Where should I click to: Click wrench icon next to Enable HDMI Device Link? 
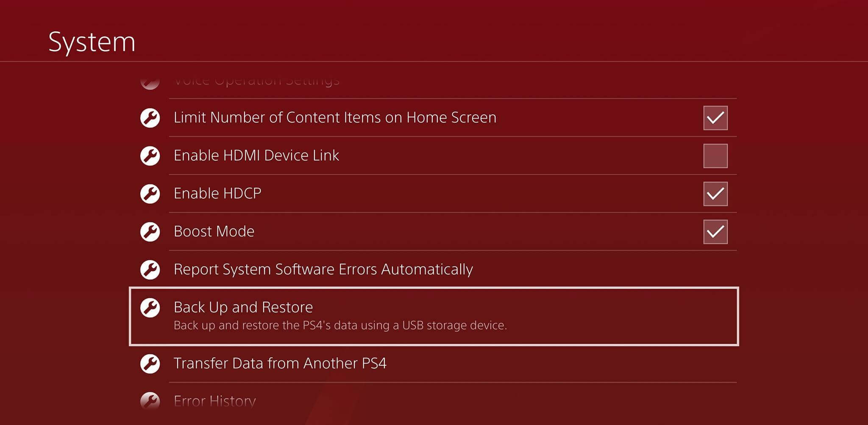click(150, 156)
